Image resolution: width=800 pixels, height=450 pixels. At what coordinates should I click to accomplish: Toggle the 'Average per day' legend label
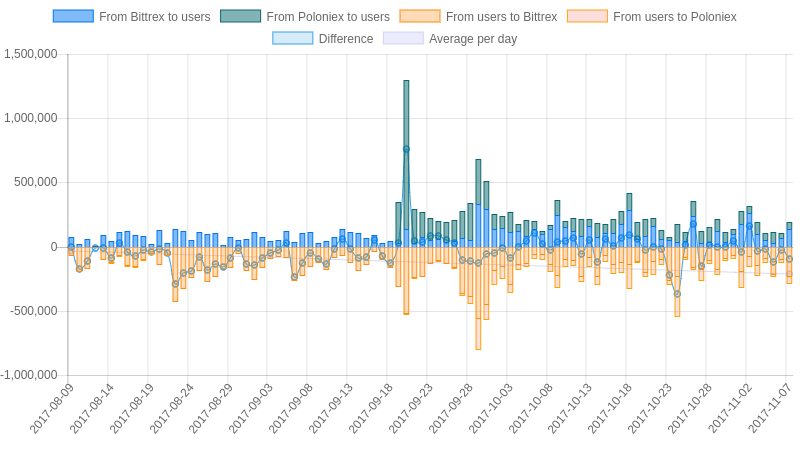tap(473, 39)
